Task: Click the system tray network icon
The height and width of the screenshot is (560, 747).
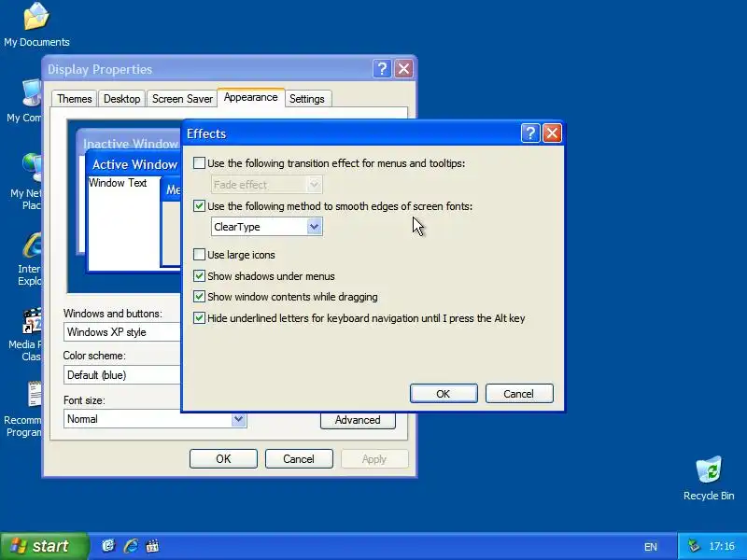Action: [x=694, y=546]
